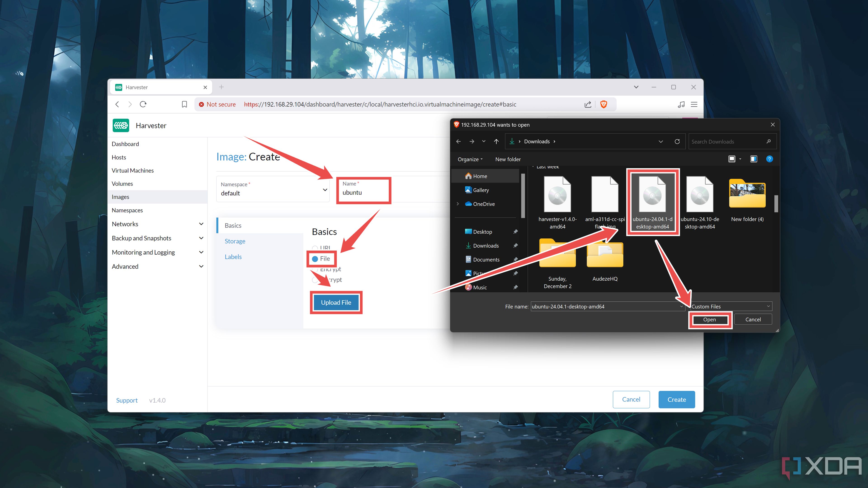Click the tab search chevron in title bar
This screenshot has height=488, width=868.
tap(636, 87)
